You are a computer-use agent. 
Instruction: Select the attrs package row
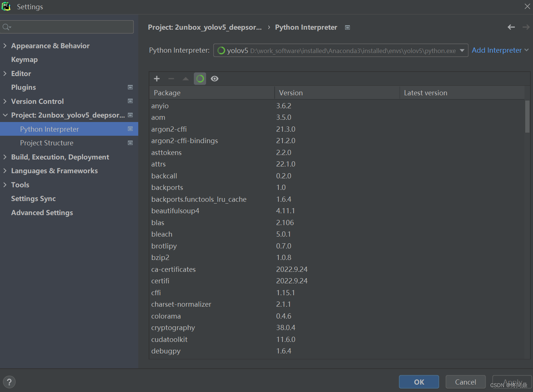[x=337, y=164]
